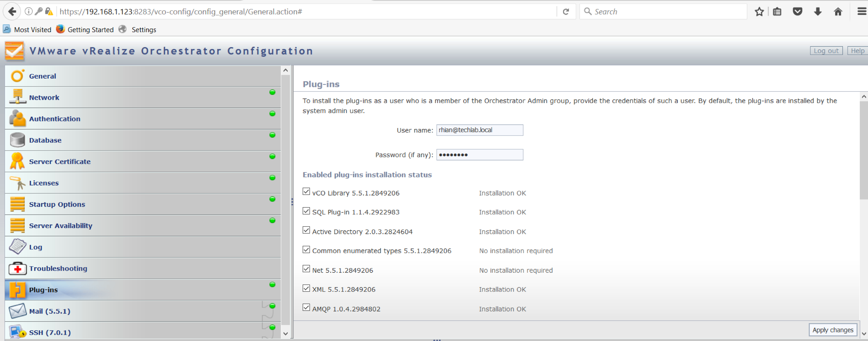
Task: Open the Getting Started bookmark
Action: click(x=85, y=30)
